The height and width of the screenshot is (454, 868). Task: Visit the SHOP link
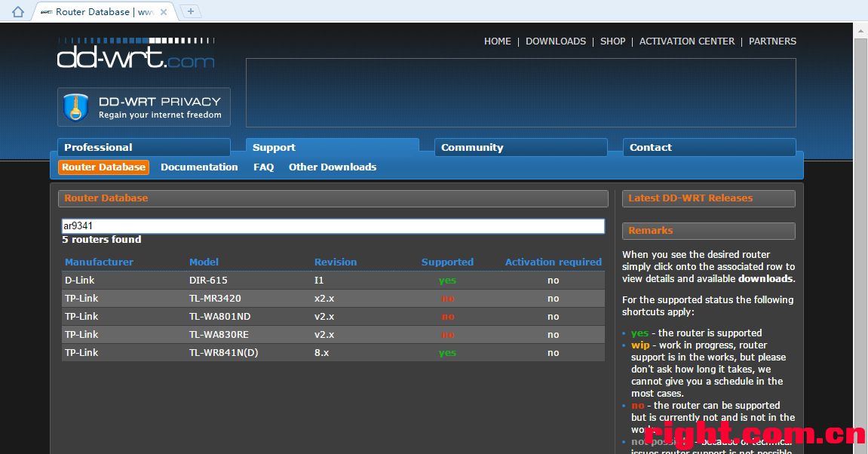click(613, 41)
